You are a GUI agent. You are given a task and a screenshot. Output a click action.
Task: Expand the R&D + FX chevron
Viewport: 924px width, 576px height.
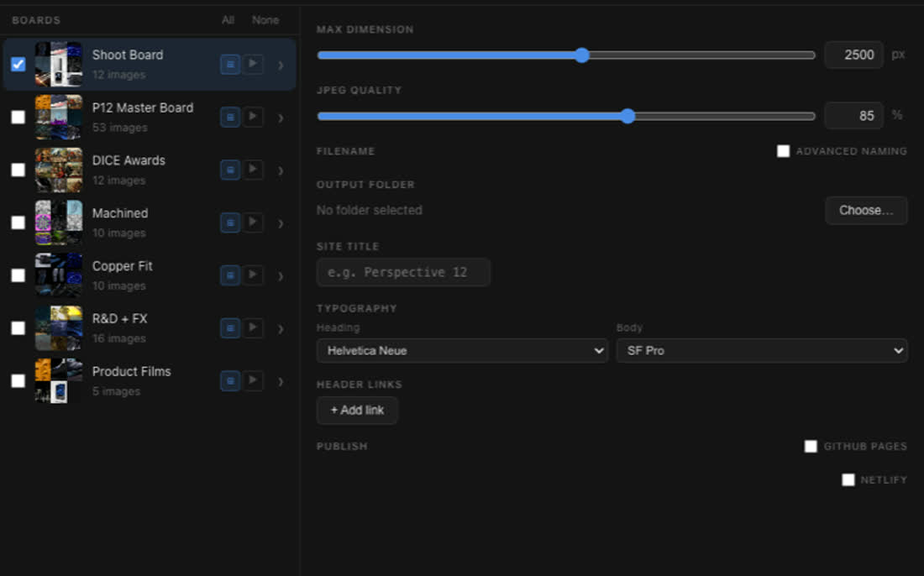(281, 329)
